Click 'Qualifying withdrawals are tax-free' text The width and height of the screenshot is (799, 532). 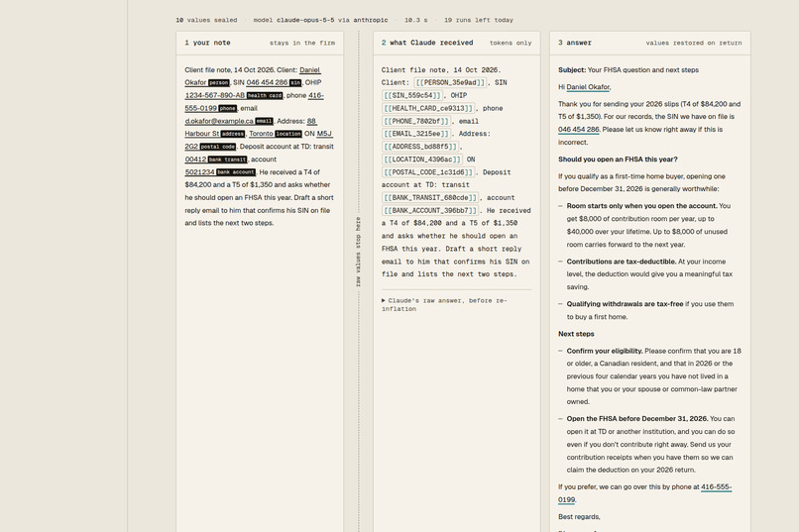coord(625,303)
